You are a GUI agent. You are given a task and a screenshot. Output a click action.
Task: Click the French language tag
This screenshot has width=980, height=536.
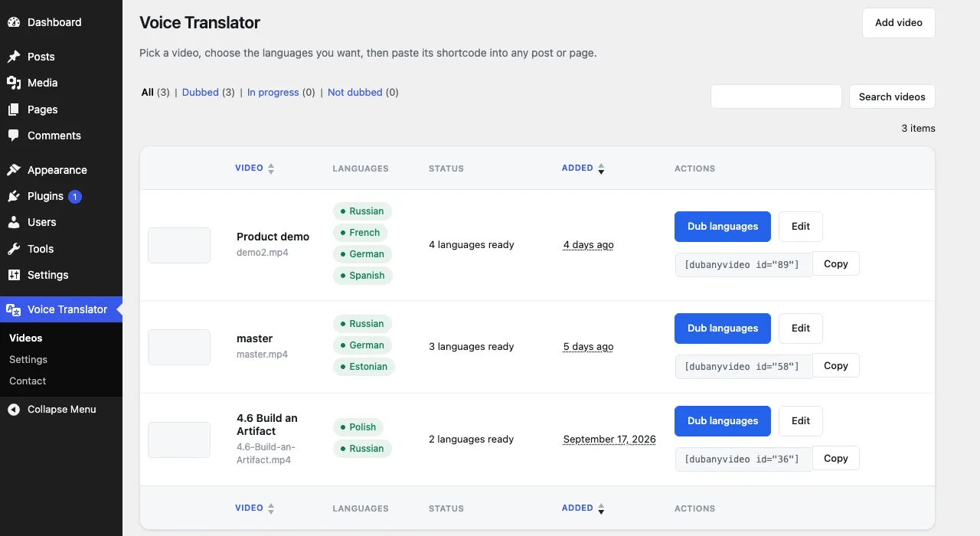(x=361, y=233)
